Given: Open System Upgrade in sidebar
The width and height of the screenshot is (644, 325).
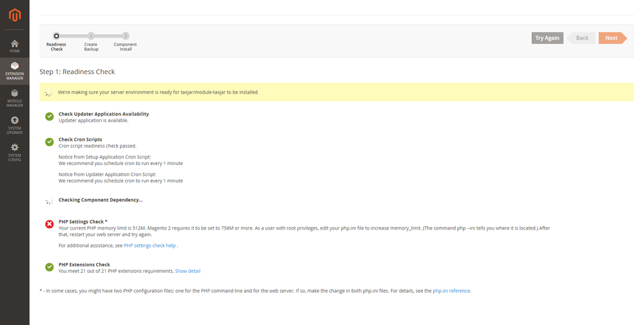Looking at the screenshot, I should 15,125.
